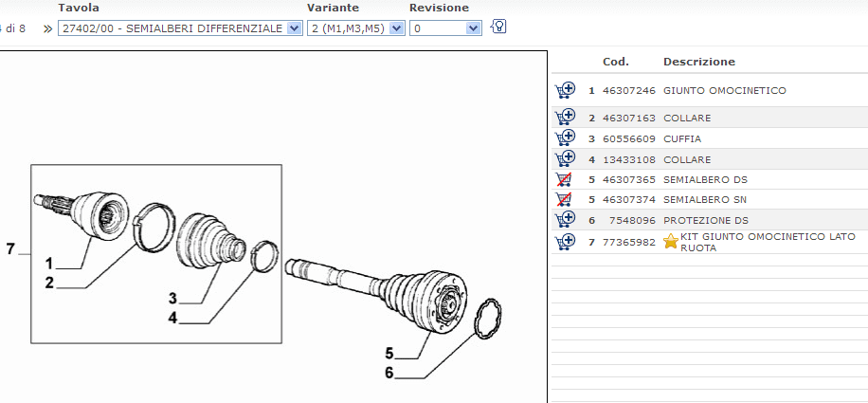Click the double-arrow next-table icon
This screenshot has width=868, height=403.
tap(47, 28)
